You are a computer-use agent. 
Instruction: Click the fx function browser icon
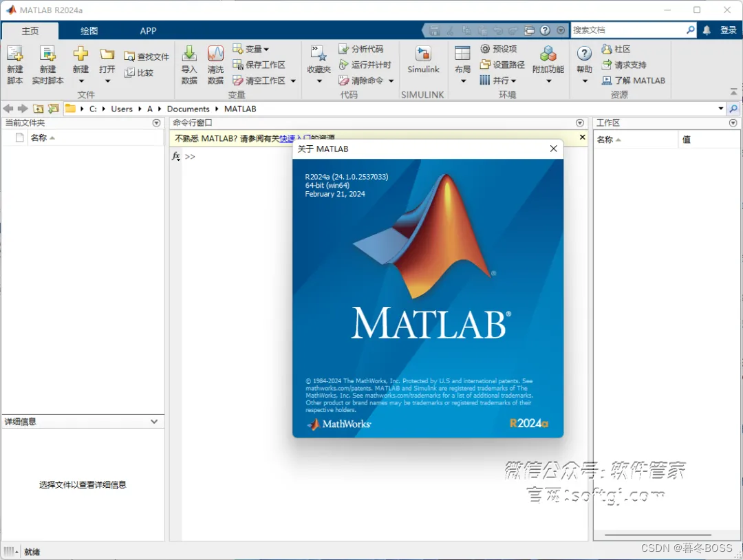(176, 156)
